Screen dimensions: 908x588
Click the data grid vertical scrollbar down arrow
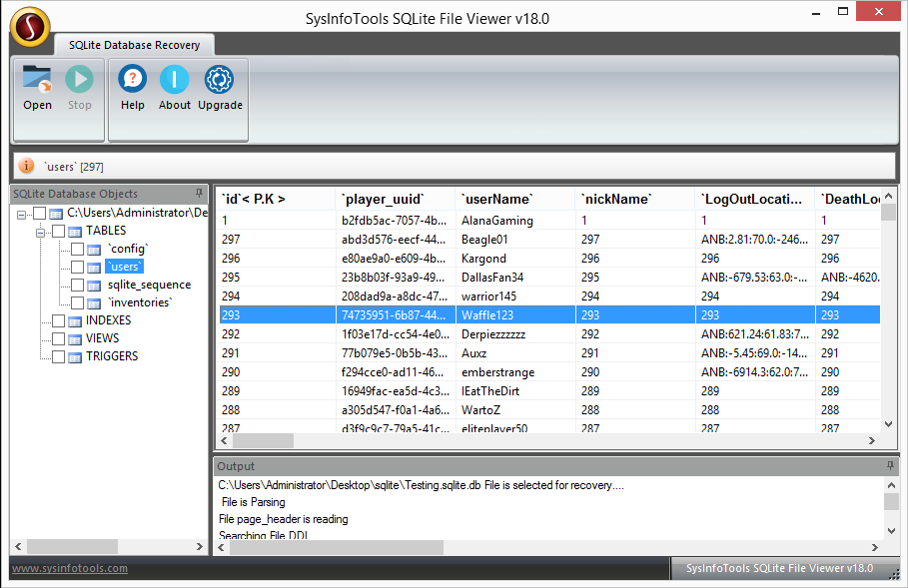point(888,424)
